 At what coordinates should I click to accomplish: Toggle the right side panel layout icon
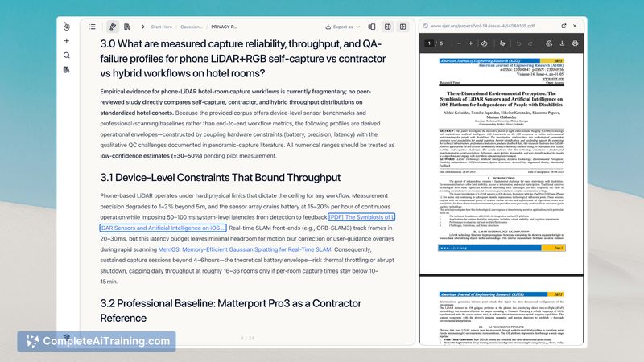387,27
